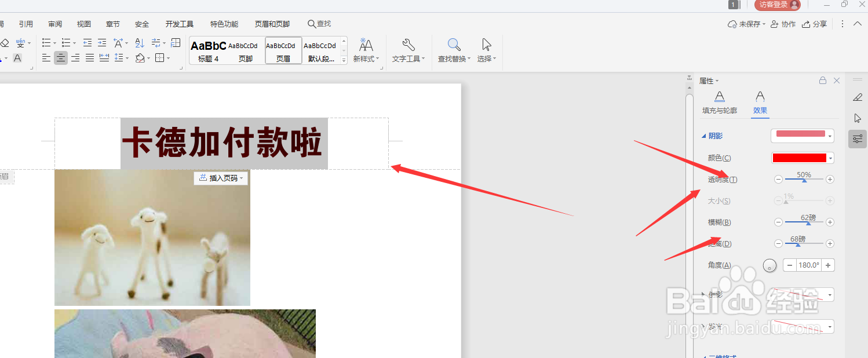Click the sidebar properties settings icon

coord(858,139)
